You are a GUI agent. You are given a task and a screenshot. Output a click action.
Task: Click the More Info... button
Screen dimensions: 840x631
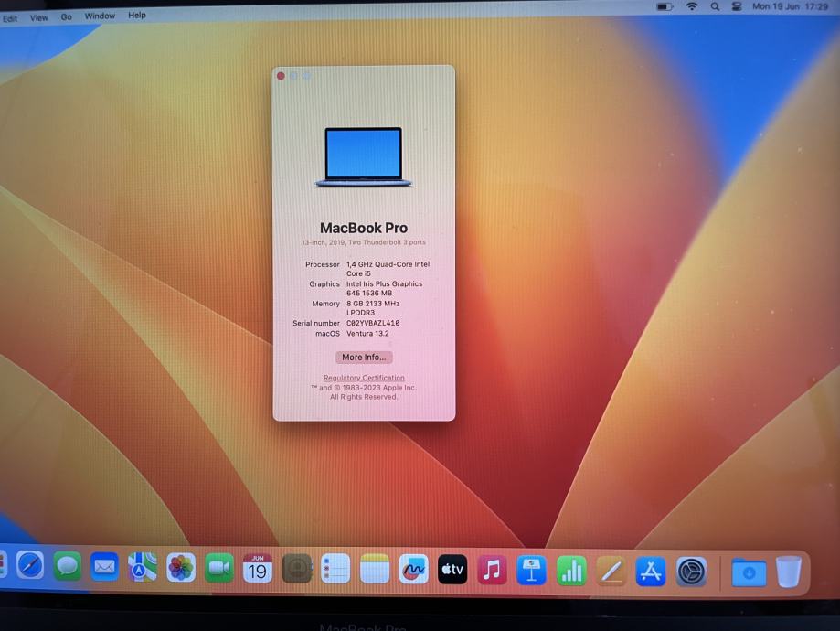(364, 357)
